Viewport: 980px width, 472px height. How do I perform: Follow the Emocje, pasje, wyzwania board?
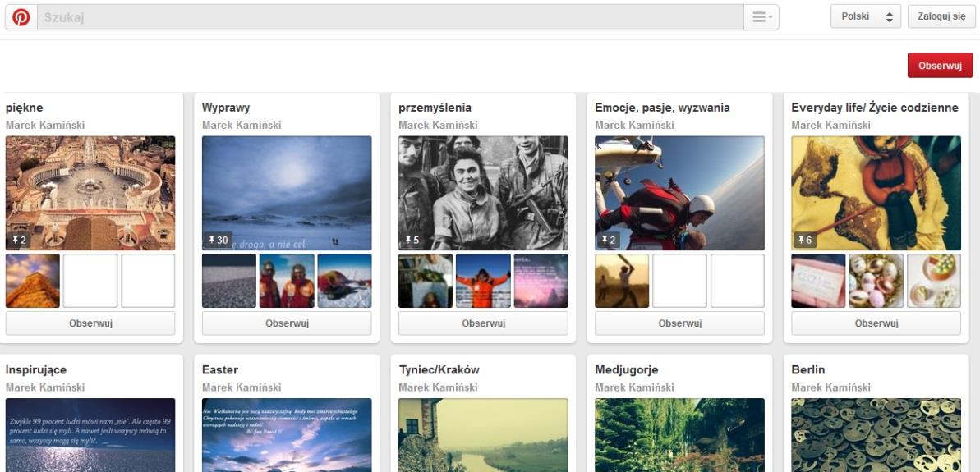click(679, 323)
